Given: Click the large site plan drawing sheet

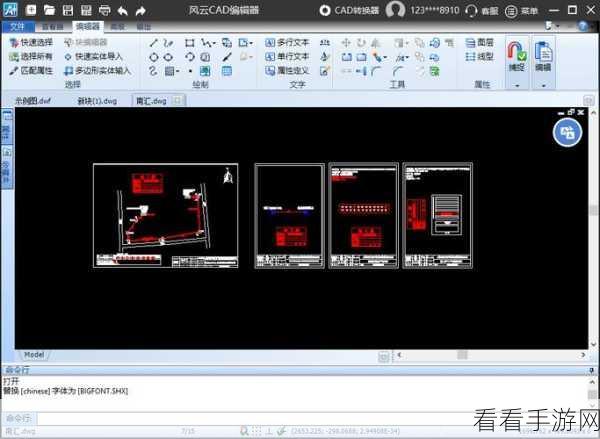Looking at the screenshot, I should [166, 216].
